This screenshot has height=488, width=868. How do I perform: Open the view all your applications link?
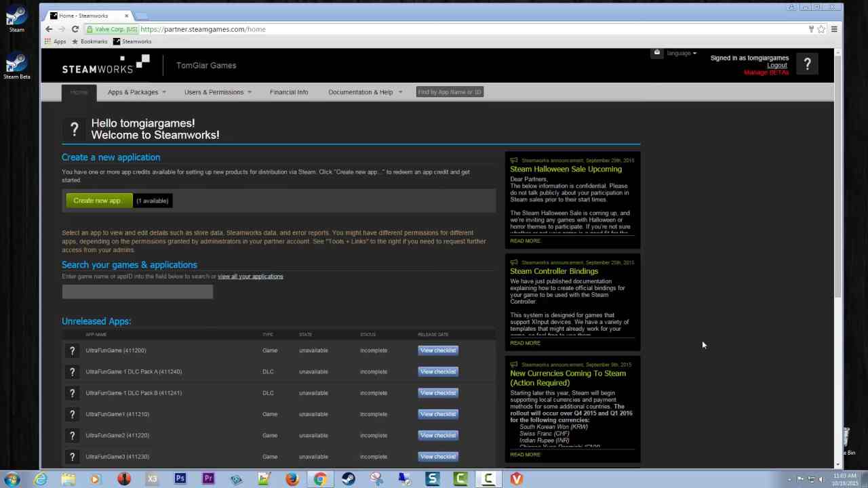250,277
